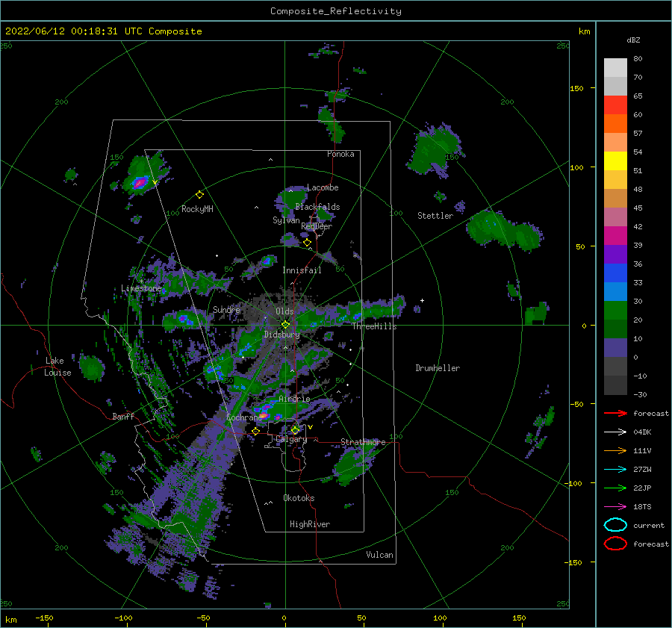Screen dimensions: 672x628
Task: Click the lightest gray 80-70 dBZ swatch
Action: pyautogui.click(x=615, y=68)
